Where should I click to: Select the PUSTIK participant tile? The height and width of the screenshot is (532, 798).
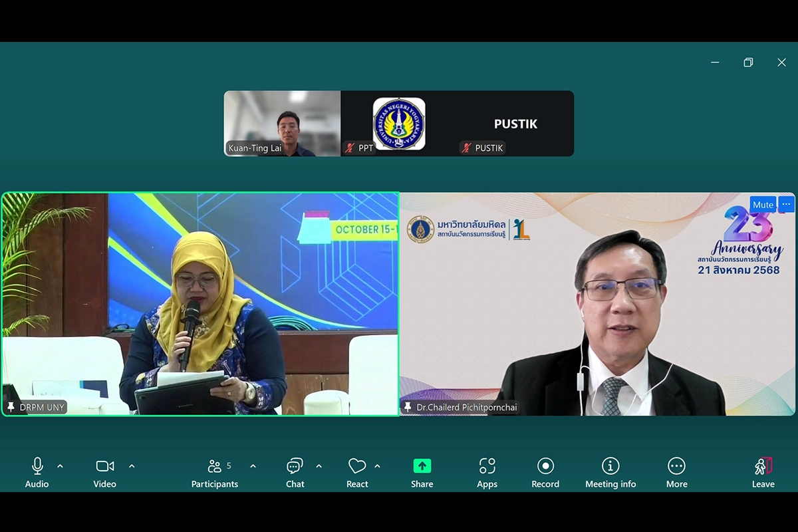pos(515,124)
